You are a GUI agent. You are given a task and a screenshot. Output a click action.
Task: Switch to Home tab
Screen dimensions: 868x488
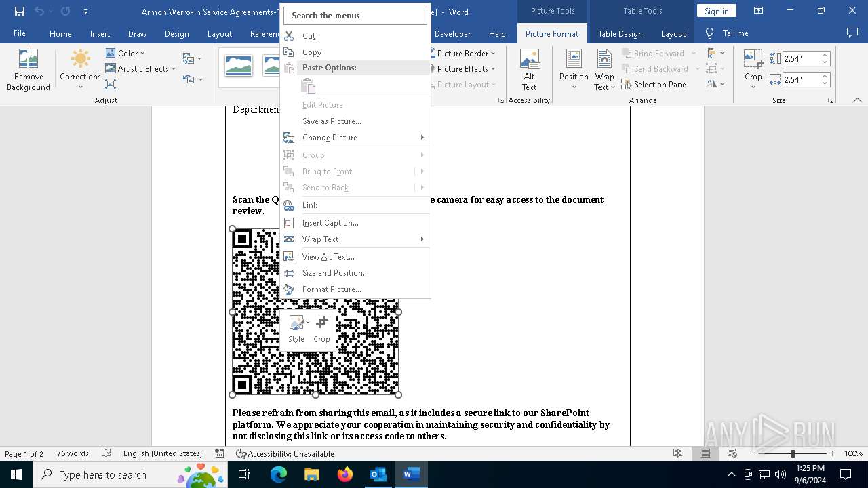tap(60, 33)
